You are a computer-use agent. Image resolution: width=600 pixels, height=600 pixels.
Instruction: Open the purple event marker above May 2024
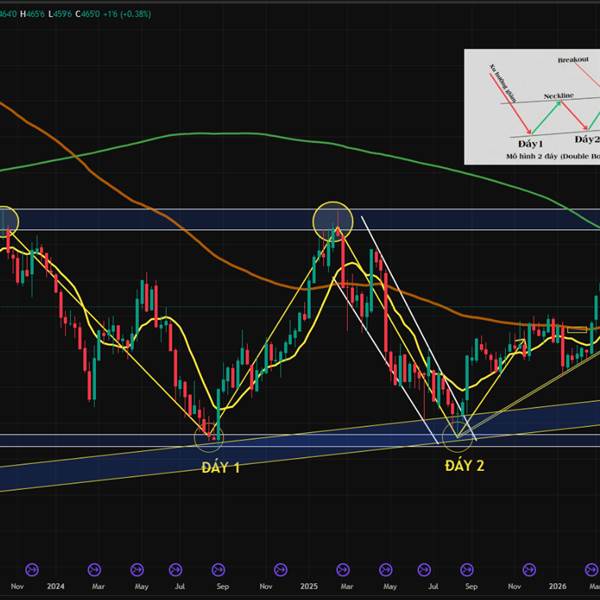click(x=137, y=569)
